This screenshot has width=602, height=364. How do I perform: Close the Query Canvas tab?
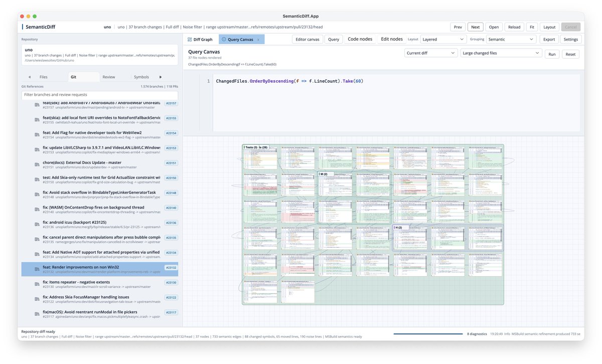[x=258, y=39]
